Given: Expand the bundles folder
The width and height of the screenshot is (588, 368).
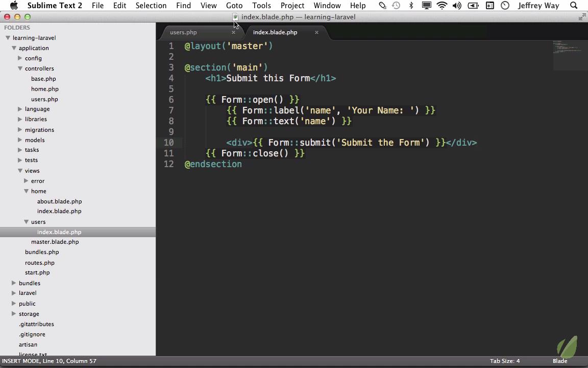Looking at the screenshot, I should [x=14, y=283].
